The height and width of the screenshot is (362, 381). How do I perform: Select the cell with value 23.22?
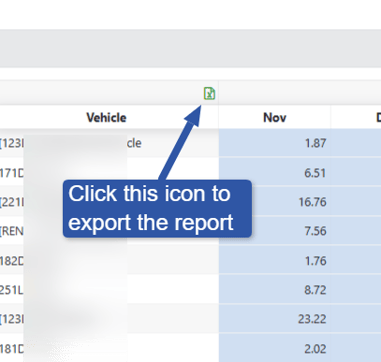(x=275, y=319)
